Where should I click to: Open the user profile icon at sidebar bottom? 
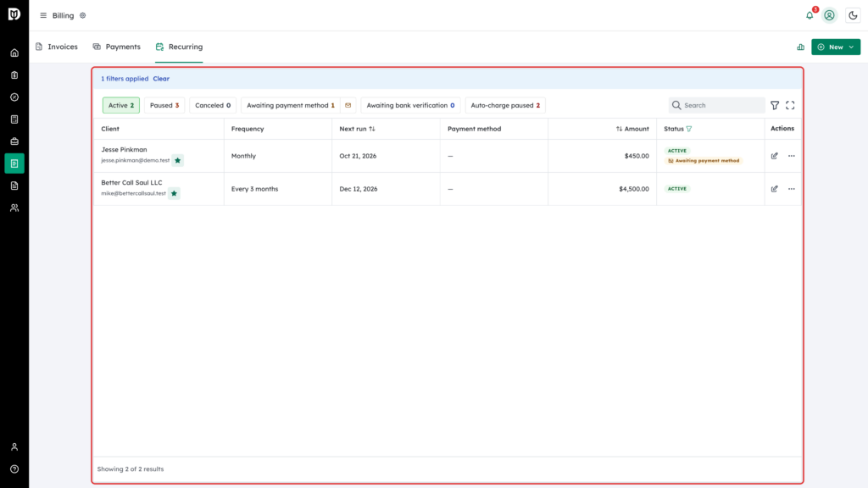(x=14, y=447)
